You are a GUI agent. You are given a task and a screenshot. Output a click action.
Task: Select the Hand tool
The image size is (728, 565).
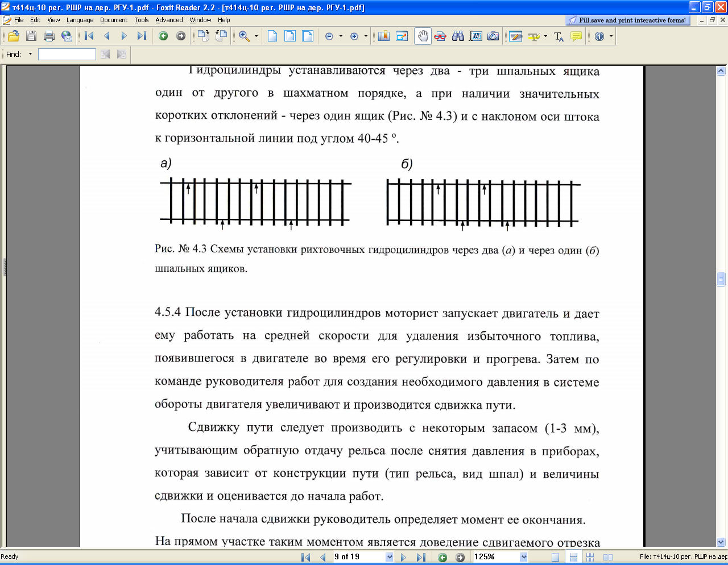pos(423,36)
